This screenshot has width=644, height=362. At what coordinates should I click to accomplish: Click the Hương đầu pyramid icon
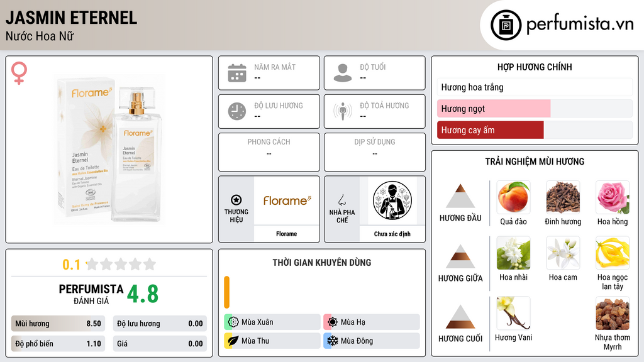click(x=460, y=196)
